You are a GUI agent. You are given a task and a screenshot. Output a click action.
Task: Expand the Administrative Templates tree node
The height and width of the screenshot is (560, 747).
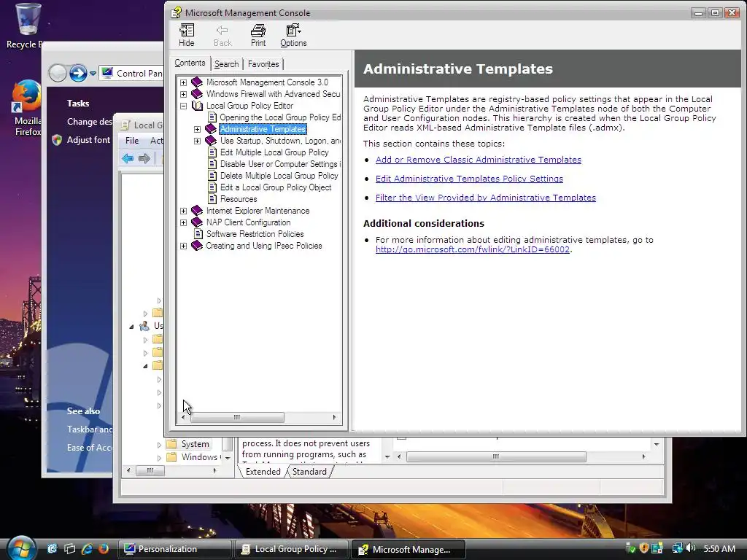(197, 129)
